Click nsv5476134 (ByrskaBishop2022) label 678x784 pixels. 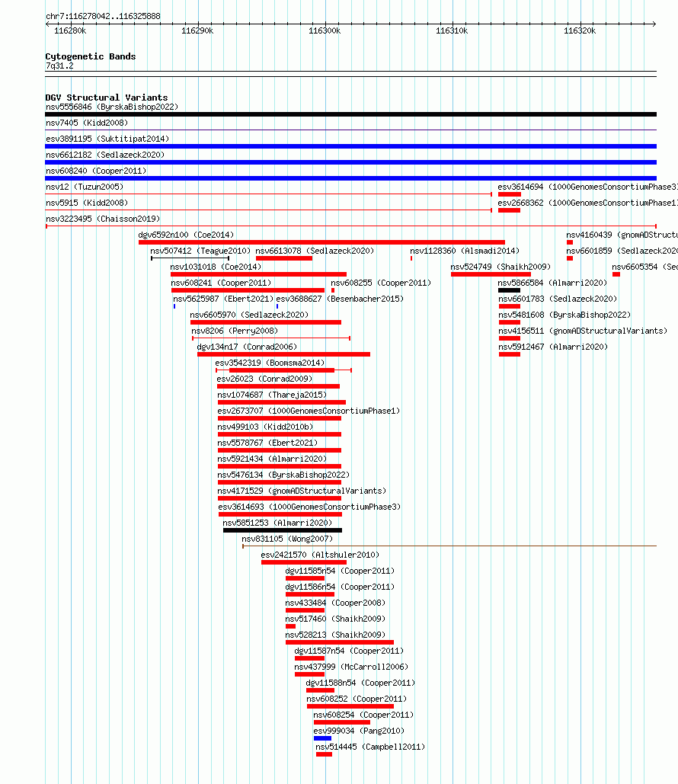(x=283, y=475)
